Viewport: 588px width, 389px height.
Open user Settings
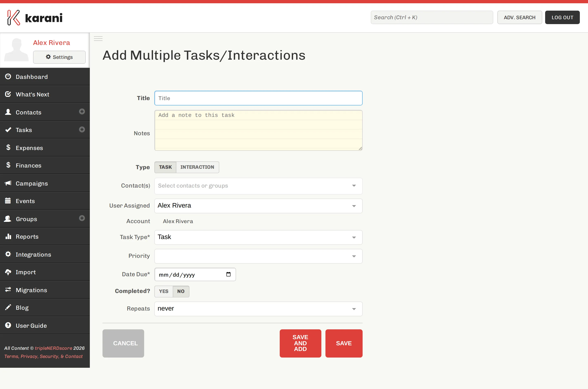[x=59, y=57]
